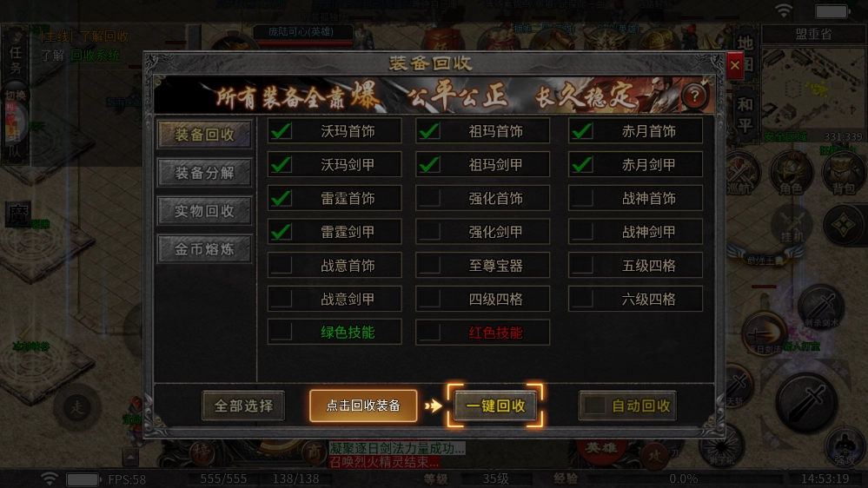Click the 商 shop icon
The image size is (868, 488).
pyautogui.click(x=314, y=452)
